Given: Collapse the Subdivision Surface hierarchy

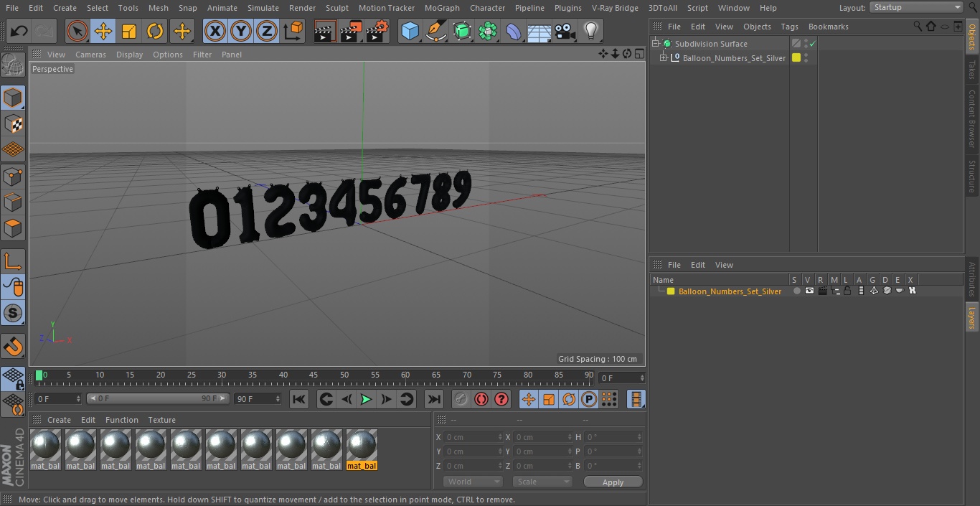Looking at the screenshot, I should [655, 44].
